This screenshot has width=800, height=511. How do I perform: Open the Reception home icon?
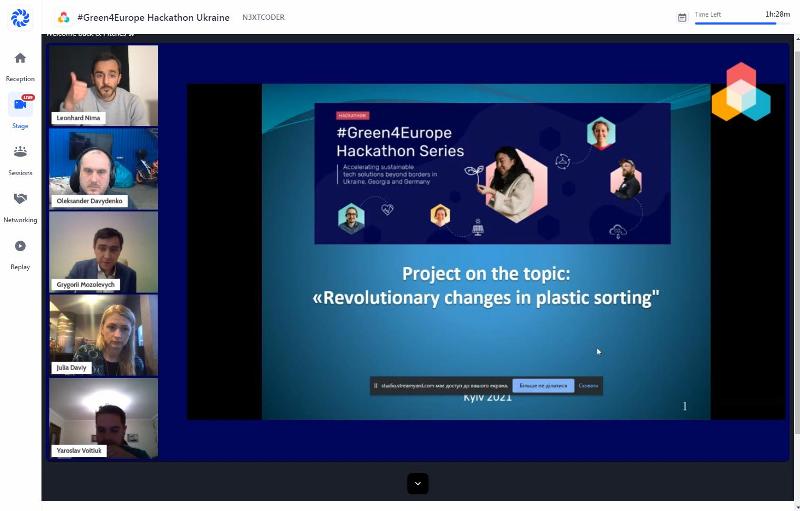[20, 58]
